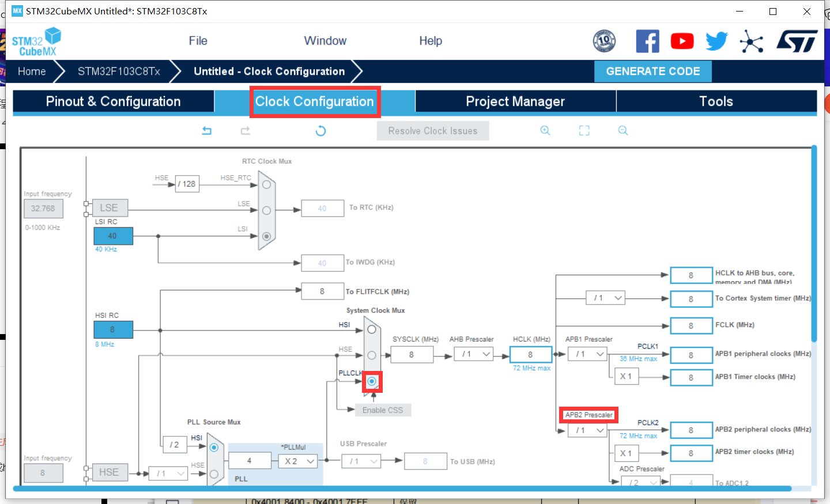Open the File menu
The width and height of the screenshot is (830, 504).
pyautogui.click(x=198, y=41)
